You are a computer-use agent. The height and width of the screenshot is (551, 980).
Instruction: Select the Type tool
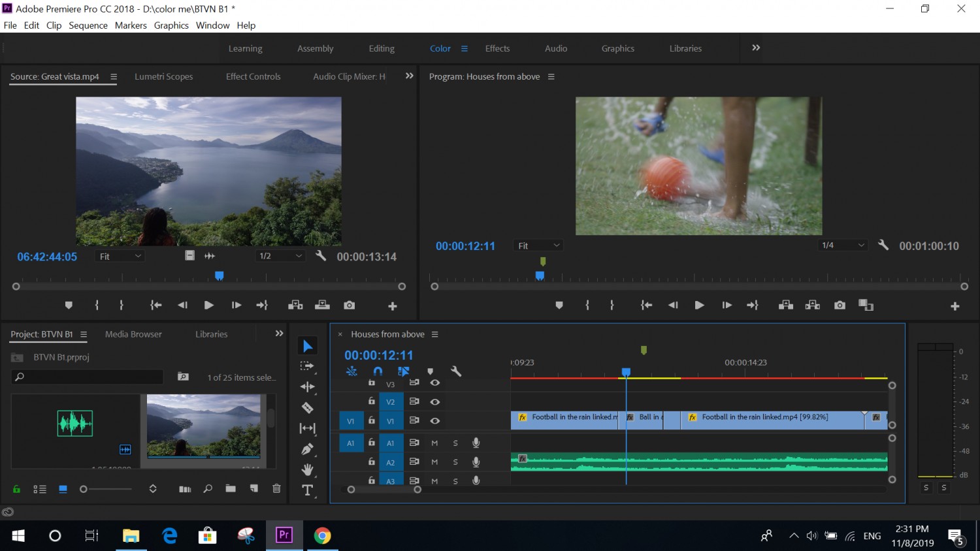(x=308, y=490)
